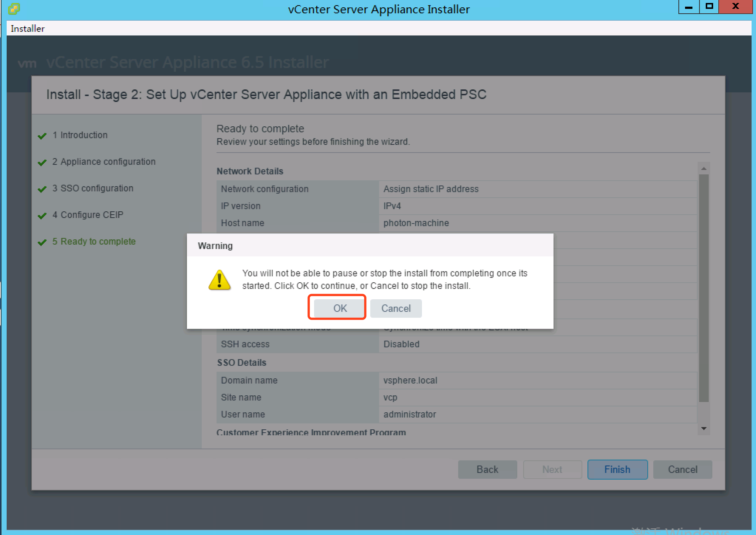Click the green checkmark beside Introduction
The width and height of the screenshot is (756, 535).
coord(42,136)
